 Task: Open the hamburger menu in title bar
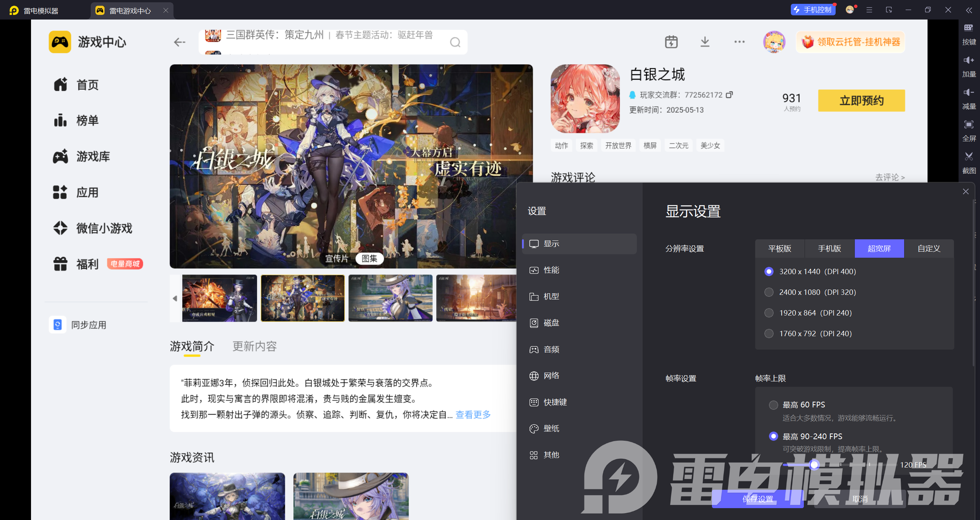(x=869, y=10)
